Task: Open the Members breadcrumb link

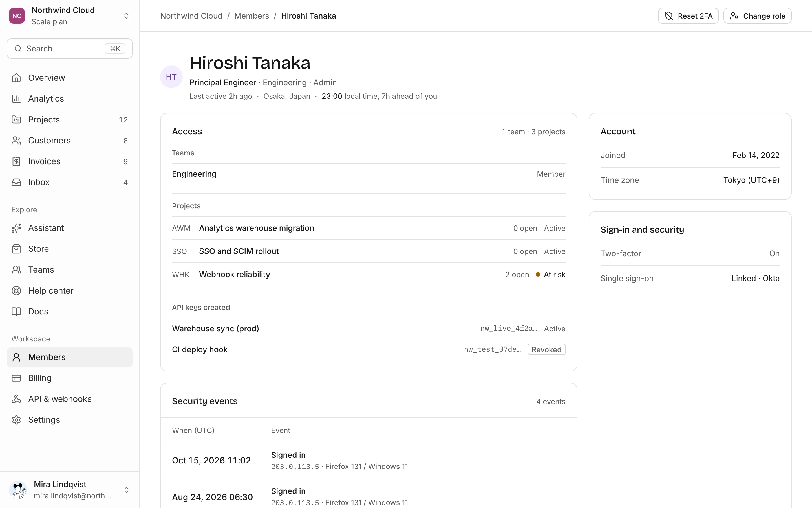Action: click(x=251, y=16)
